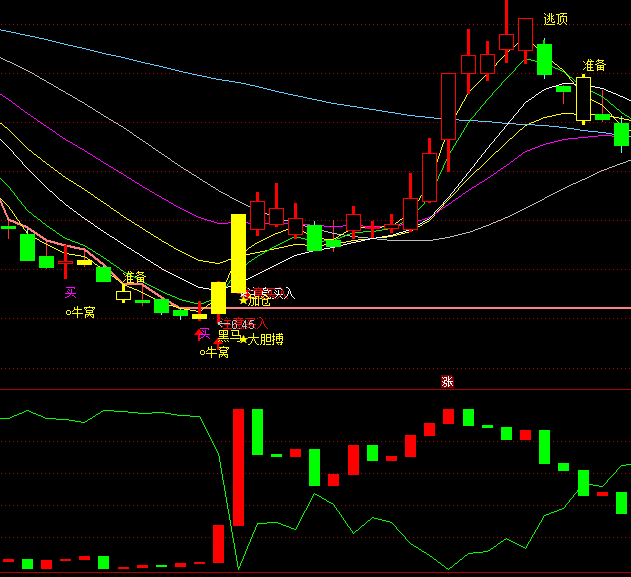Click the purple 买 signal on the left
This screenshot has width=631, height=577.
[x=71, y=293]
